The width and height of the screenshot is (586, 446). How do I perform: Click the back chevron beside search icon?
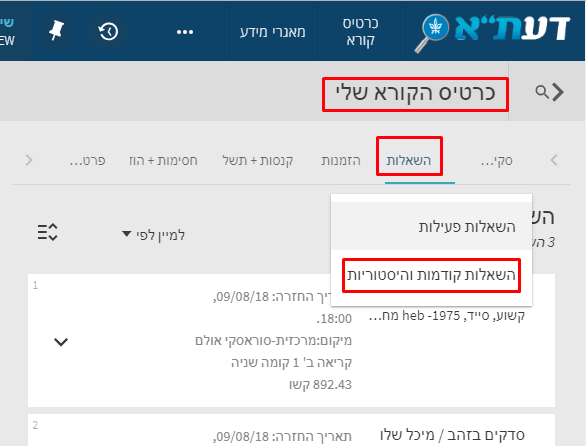coord(558,92)
